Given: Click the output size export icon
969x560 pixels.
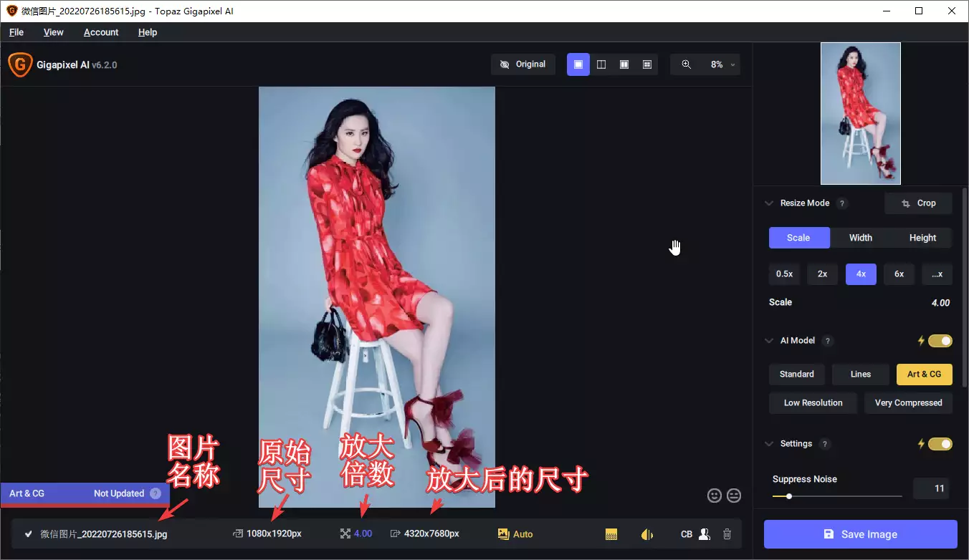Looking at the screenshot, I should 395,534.
